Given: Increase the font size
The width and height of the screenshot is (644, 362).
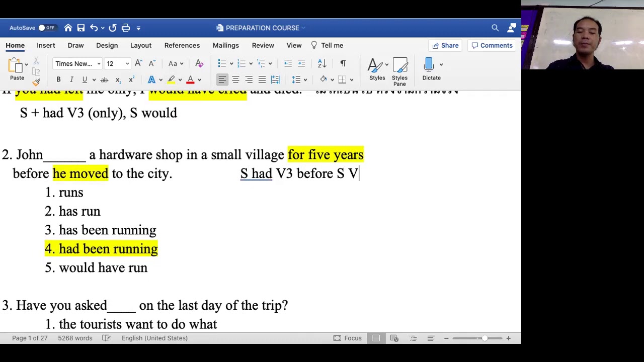Looking at the screenshot, I should 138,63.
